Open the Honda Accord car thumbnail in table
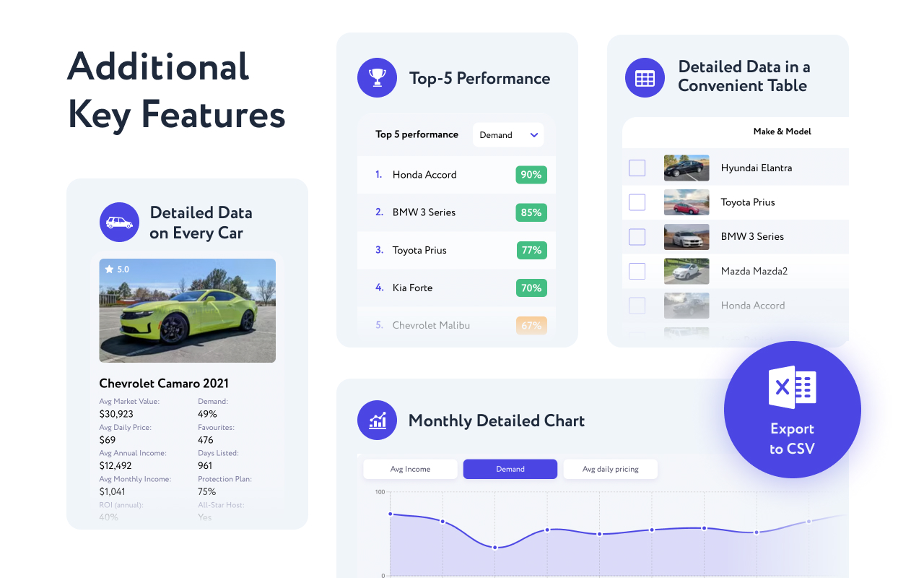Image resolution: width=924 pixels, height=578 pixels. coord(687,306)
